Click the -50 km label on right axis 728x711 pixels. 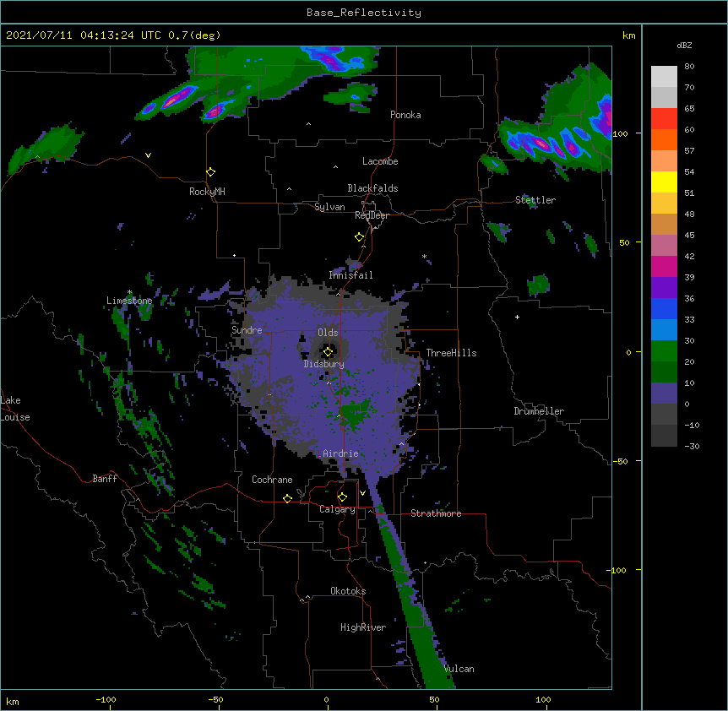(x=619, y=461)
